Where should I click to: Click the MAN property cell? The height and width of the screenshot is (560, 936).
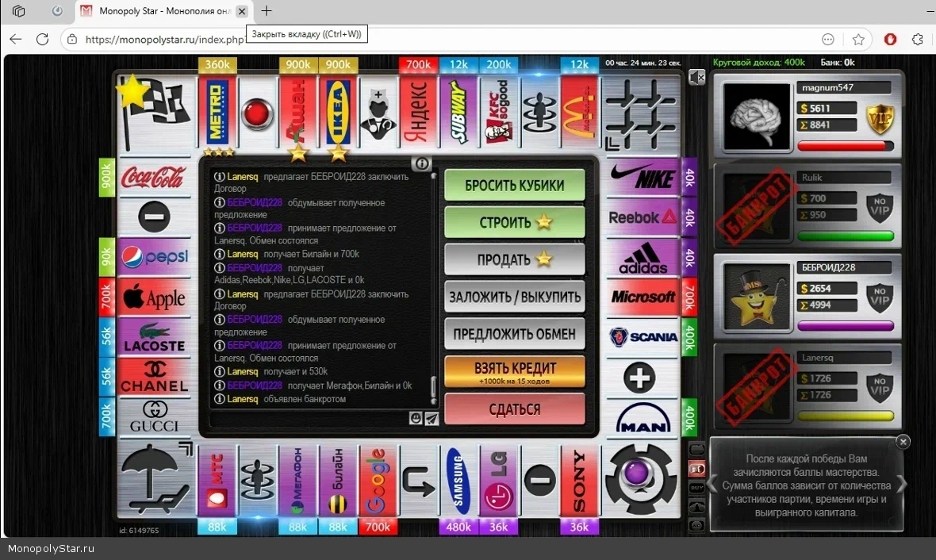coord(643,418)
